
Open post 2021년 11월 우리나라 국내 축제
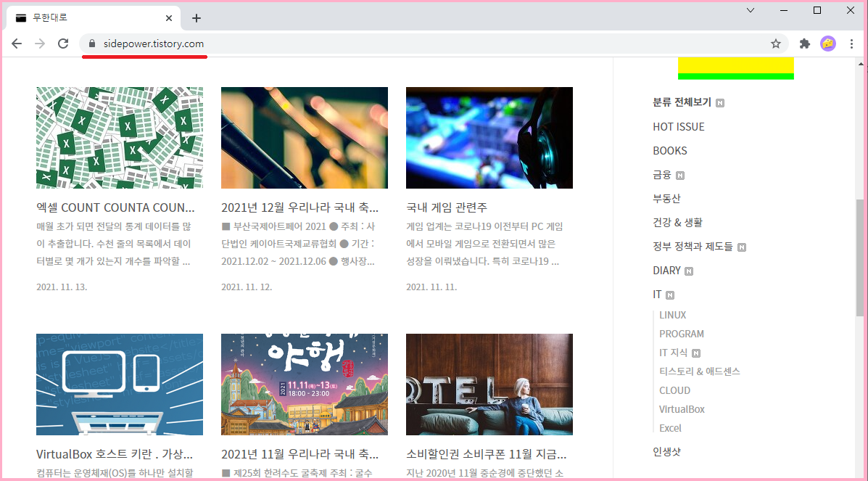pos(300,454)
